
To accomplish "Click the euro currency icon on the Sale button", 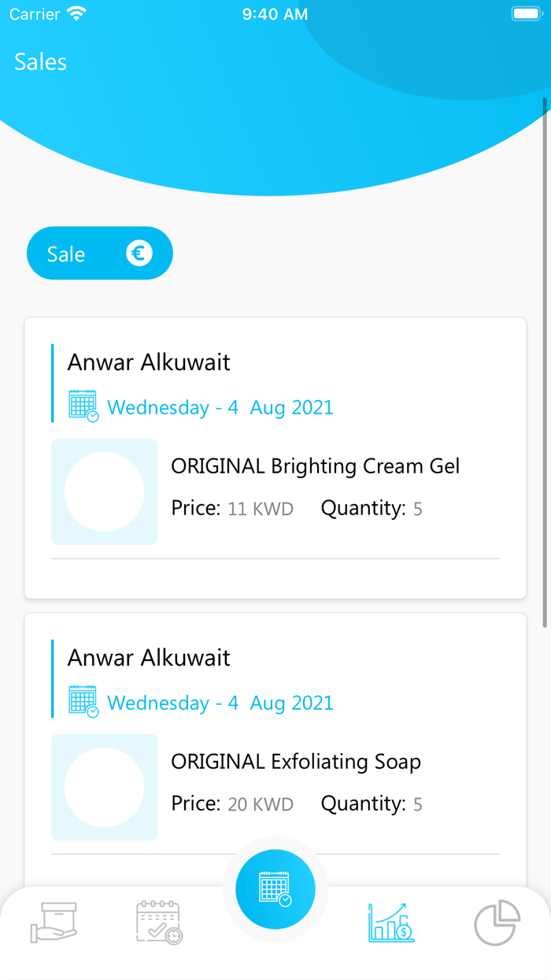I will pyautogui.click(x=139, y=253).
